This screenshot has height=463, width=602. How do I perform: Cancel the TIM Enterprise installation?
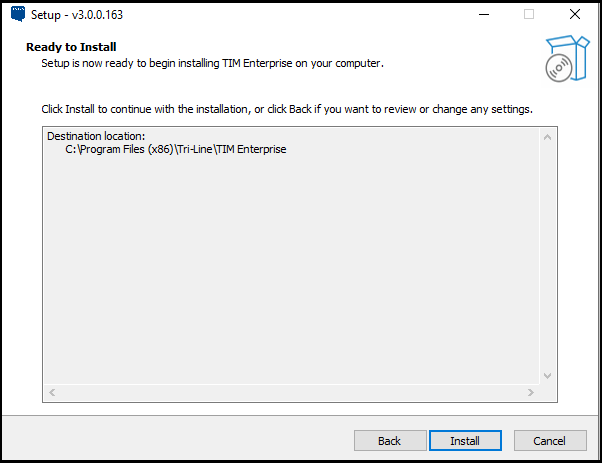click(550, 440)
